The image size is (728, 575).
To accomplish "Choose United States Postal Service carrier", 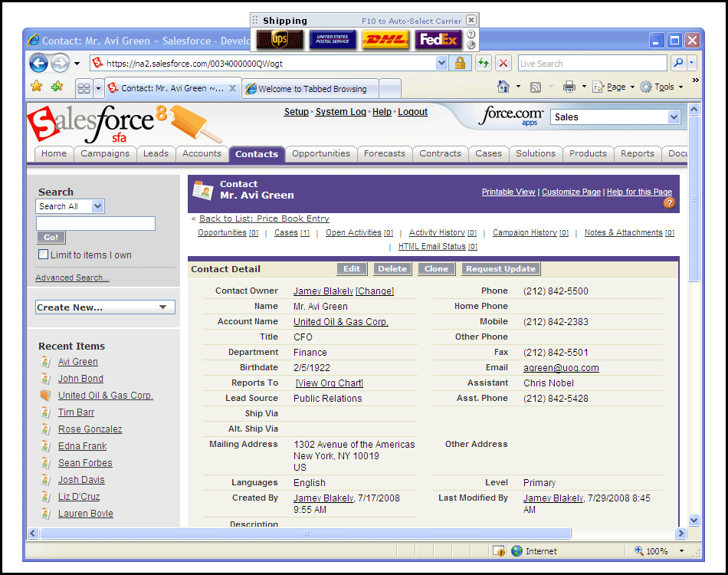I will tap(333, 39).
